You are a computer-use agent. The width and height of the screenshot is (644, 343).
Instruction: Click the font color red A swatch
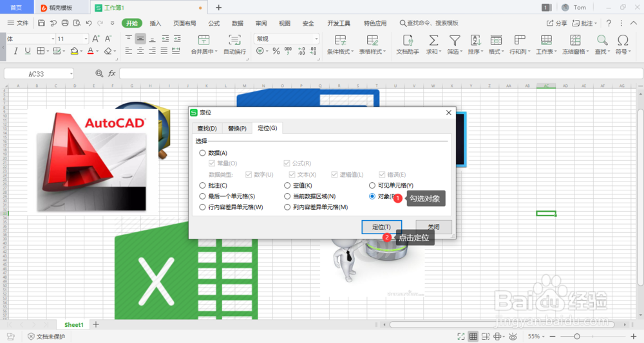[x=91, y=51]
